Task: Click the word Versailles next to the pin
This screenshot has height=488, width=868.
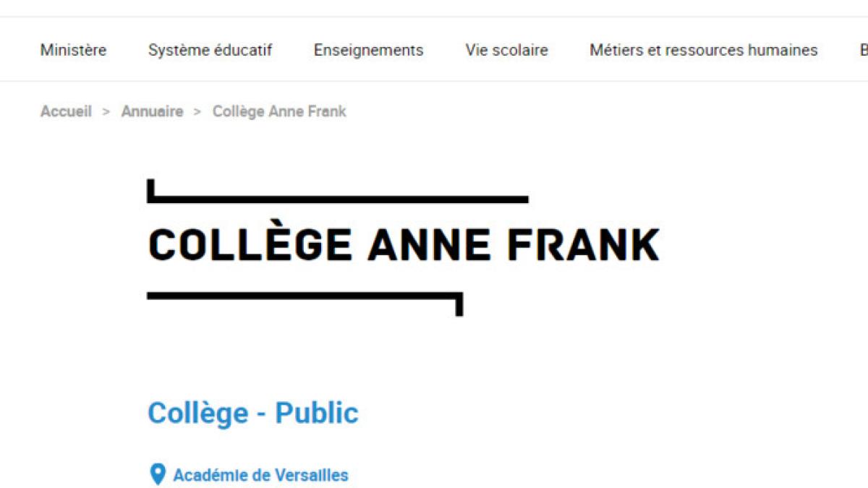Action: click(312, 475)
